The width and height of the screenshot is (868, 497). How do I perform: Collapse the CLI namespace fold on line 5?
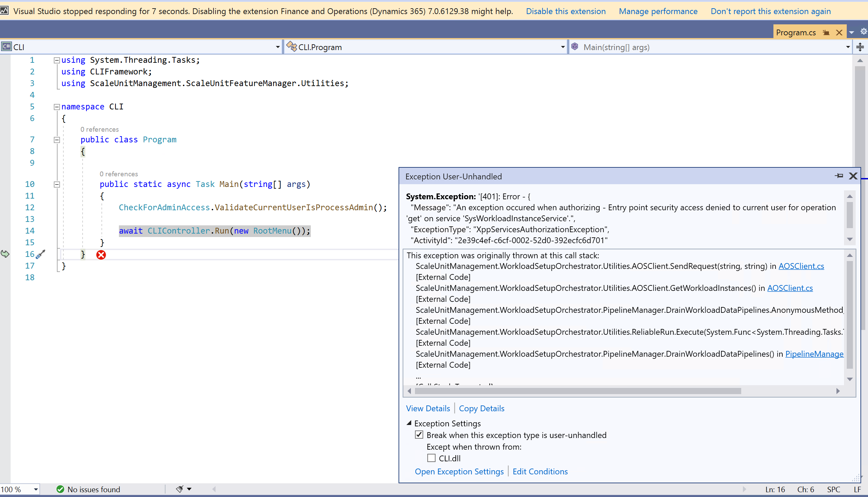(57, 107)
